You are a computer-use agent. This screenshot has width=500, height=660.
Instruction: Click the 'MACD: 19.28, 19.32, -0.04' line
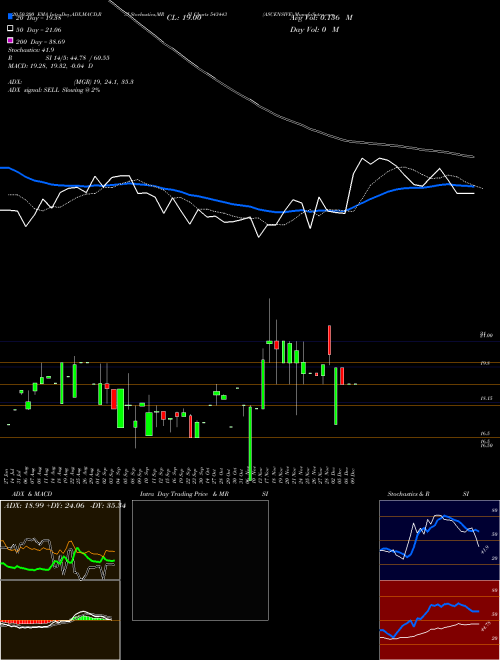pyautogui.click(x=51, y=66)
